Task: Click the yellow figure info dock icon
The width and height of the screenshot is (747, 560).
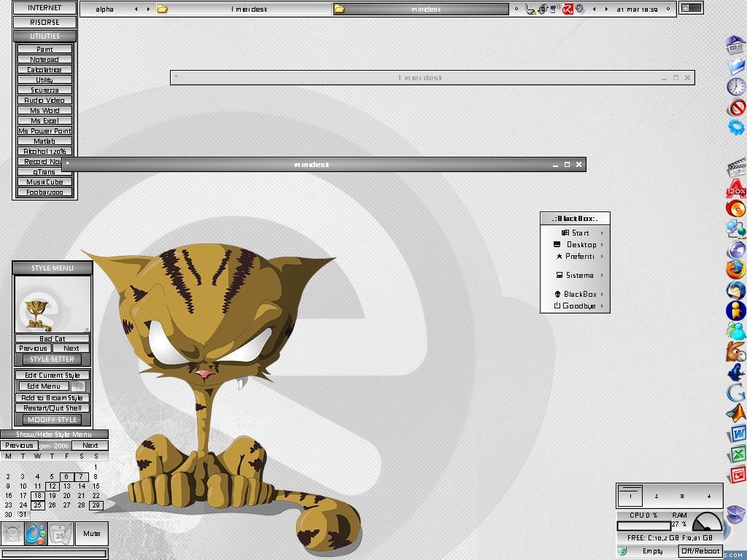Action: [x=736, y=311]
